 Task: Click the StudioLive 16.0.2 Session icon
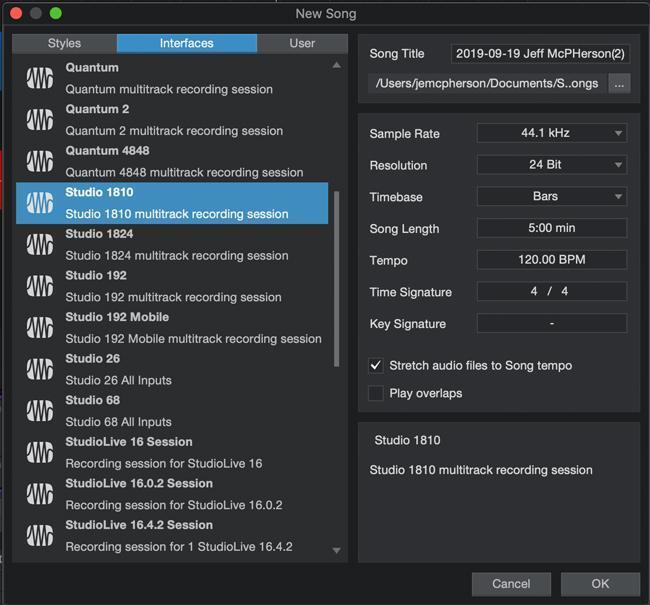(x=40, y=494)
